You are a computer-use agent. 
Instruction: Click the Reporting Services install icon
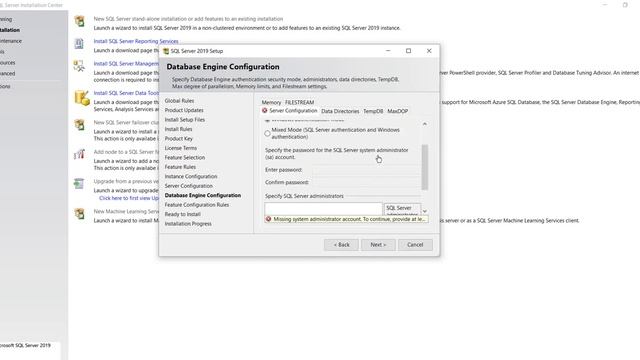point(79,43)
